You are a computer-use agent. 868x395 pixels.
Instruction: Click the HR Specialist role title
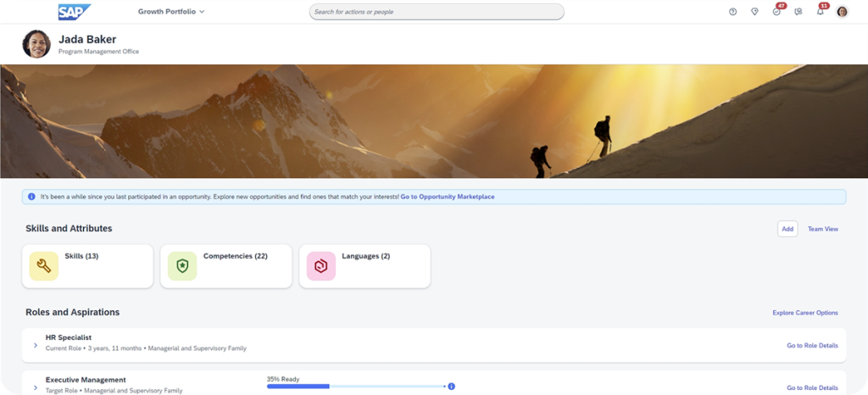(x=69, y=337)
